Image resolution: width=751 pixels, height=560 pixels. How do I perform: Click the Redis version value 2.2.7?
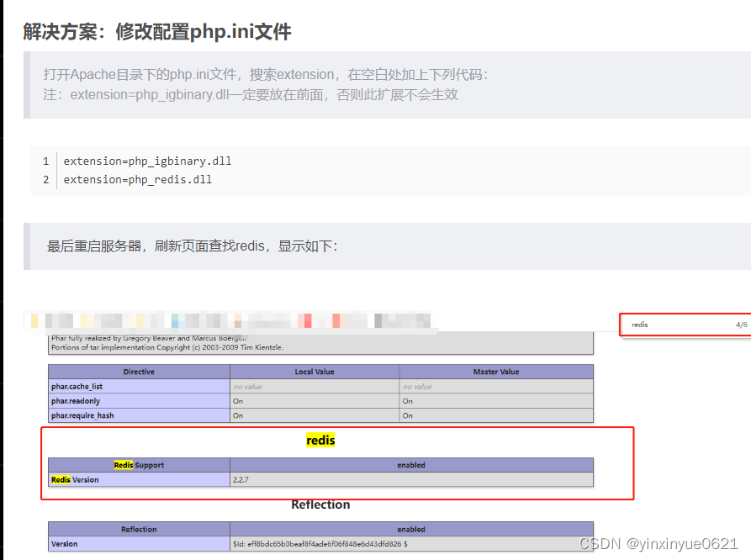point(241,479)
